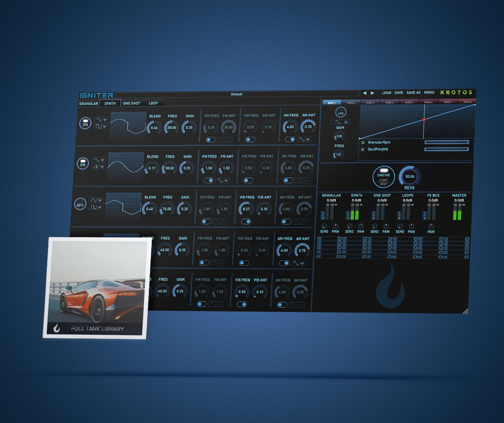This screenshot has height=423, width=504.
Task: Open the Menu button
Action: click(429, 93)
